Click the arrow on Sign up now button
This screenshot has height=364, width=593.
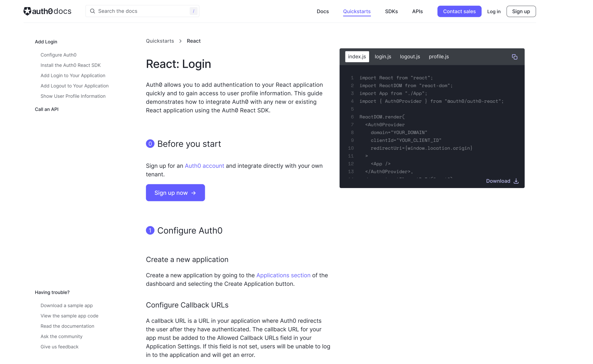tap(194, 193)
